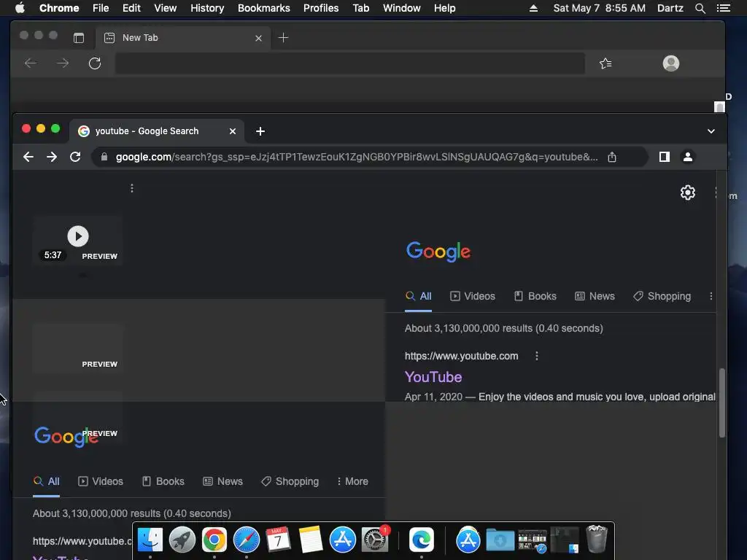Screen dimensions: 747x560
Task: Open Finder from the Dock
Action: coord(150,540)
